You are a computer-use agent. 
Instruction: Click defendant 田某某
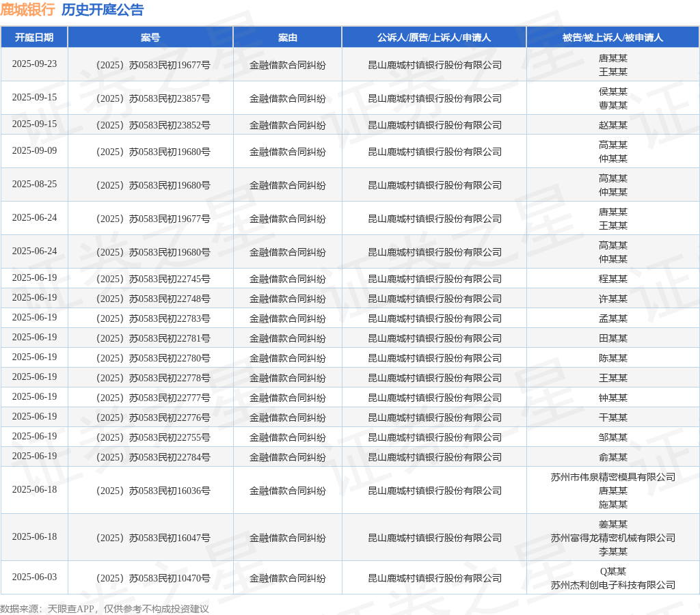pyautogui.click(x=613, y=338)
